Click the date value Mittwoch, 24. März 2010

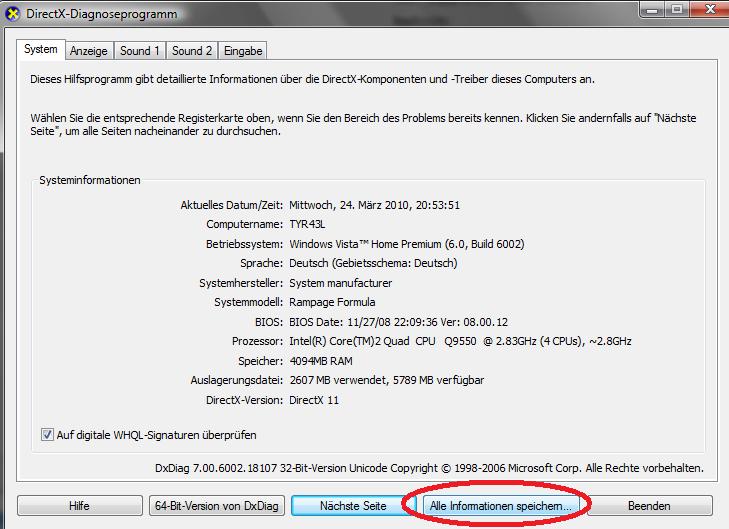coord(374,205)
